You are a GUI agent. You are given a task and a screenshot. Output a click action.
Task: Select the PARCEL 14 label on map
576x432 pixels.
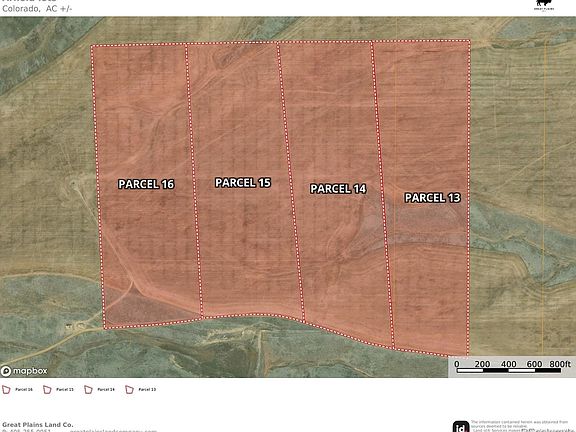338,189
